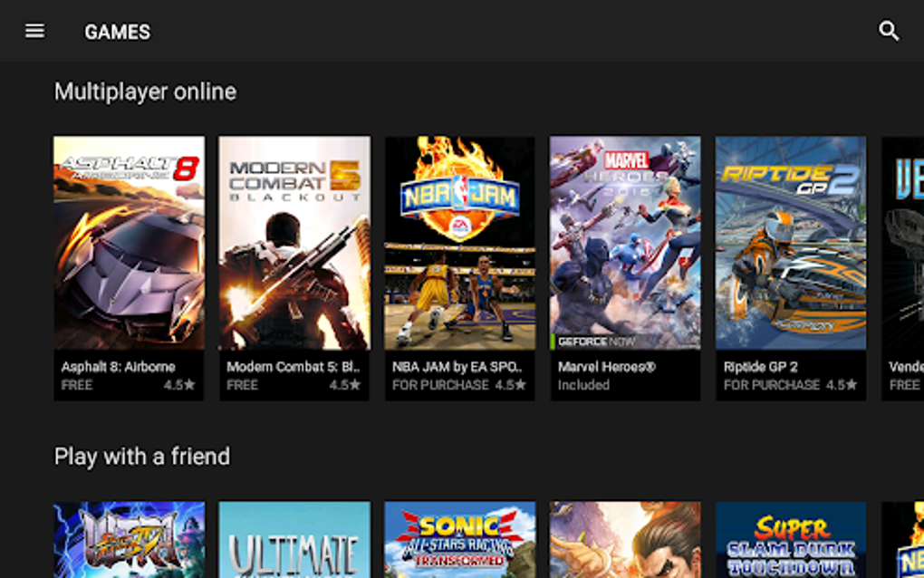Select the Ultimate game thumbnail
The height and width of the screenshot is (578, 924).
click(294, 540)
